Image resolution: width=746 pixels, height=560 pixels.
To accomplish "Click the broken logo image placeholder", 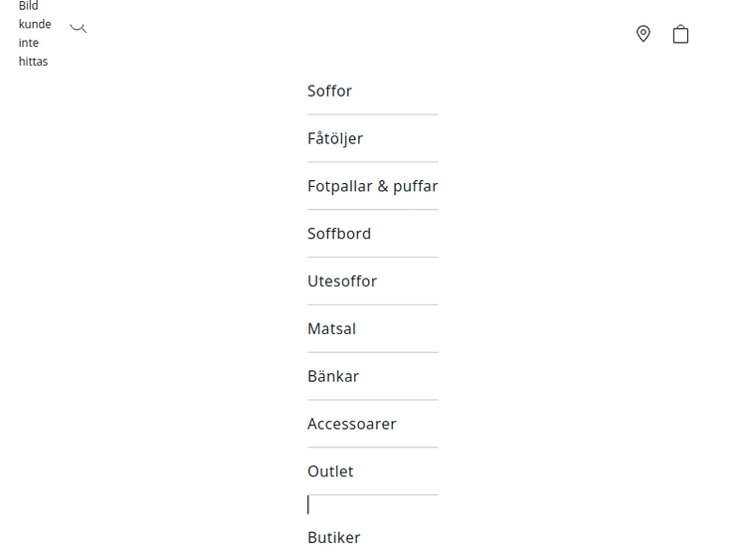I will click(x=34, y=34).
